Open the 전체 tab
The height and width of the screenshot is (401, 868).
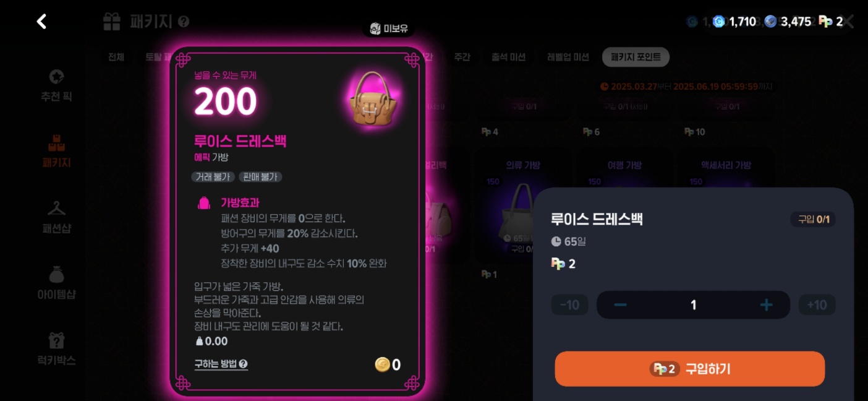pyautogui.click(x=116, y=57)
